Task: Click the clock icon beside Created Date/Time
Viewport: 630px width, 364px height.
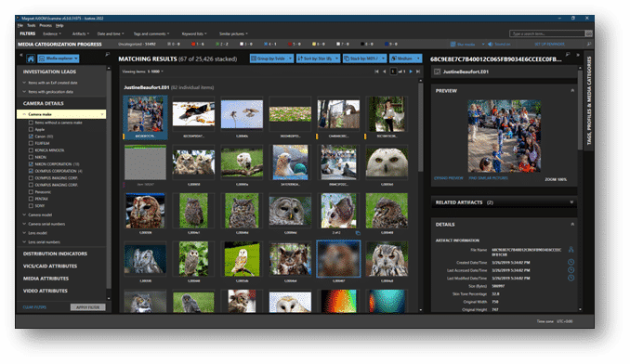Action: pyautogui.click(x=571, y=262)
